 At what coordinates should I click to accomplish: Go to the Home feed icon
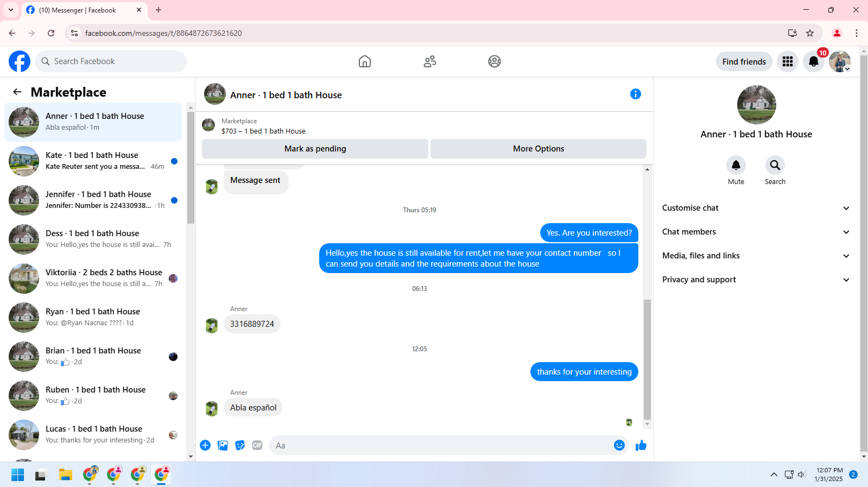(x=365, y=61)
